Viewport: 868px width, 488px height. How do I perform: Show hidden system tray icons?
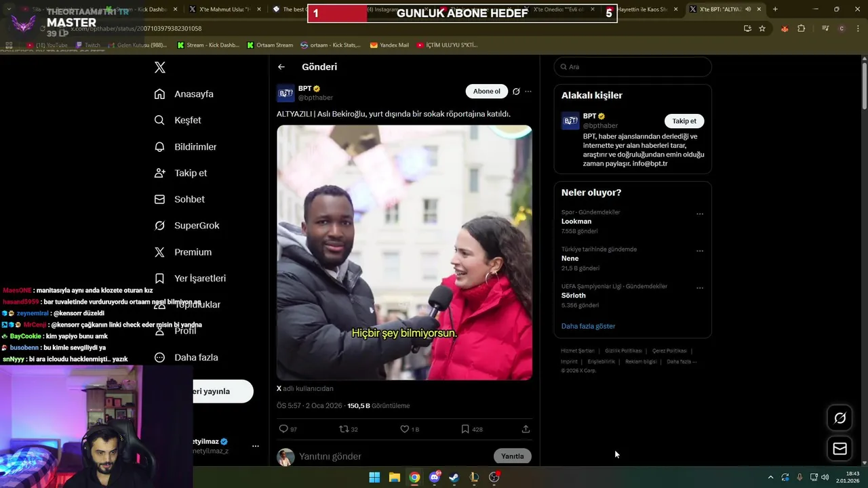point(770,477)
